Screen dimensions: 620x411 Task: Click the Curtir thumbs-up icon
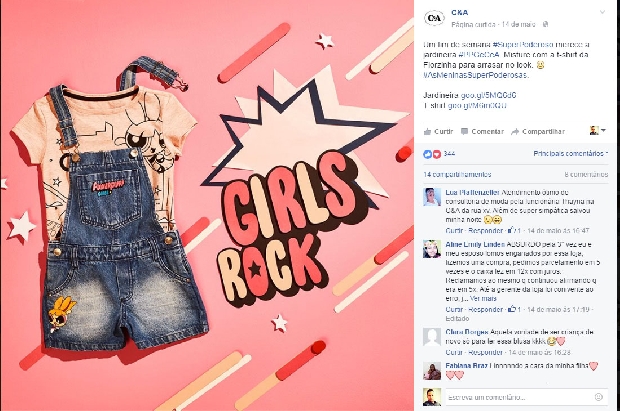pyautogui.click(x=427, y=132)
